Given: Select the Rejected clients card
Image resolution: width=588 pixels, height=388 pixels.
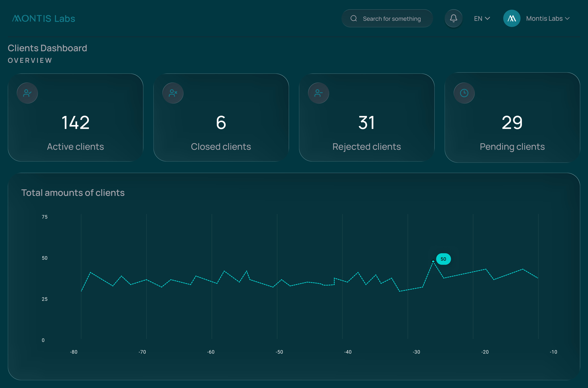Looking at the screenshot, I should tap(367, 118).
